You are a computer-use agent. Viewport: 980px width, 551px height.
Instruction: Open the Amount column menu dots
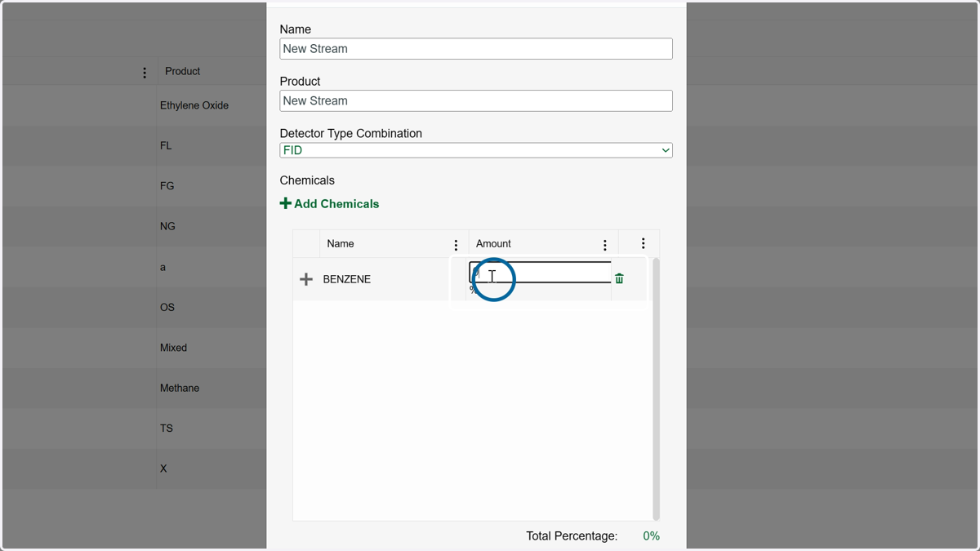click(x=604, y=245)
